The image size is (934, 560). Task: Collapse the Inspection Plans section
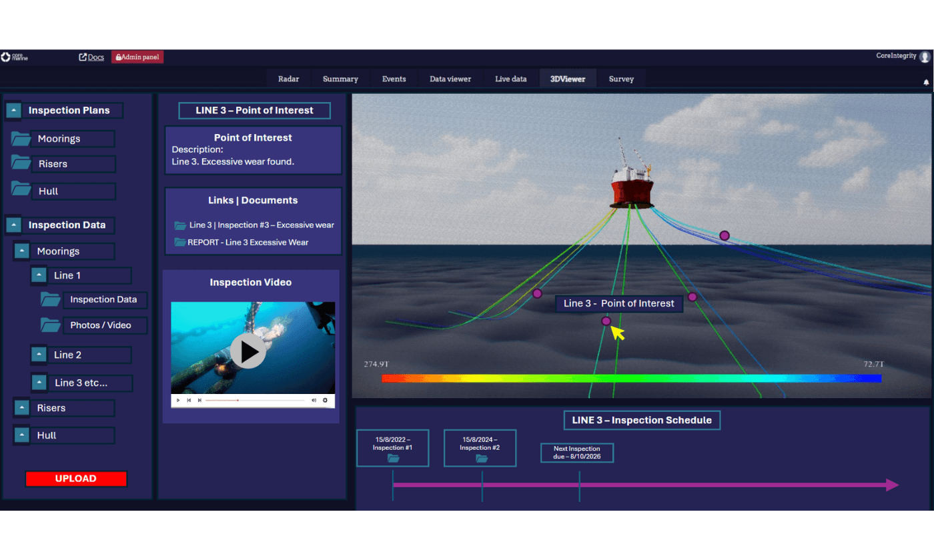[15, 111]
